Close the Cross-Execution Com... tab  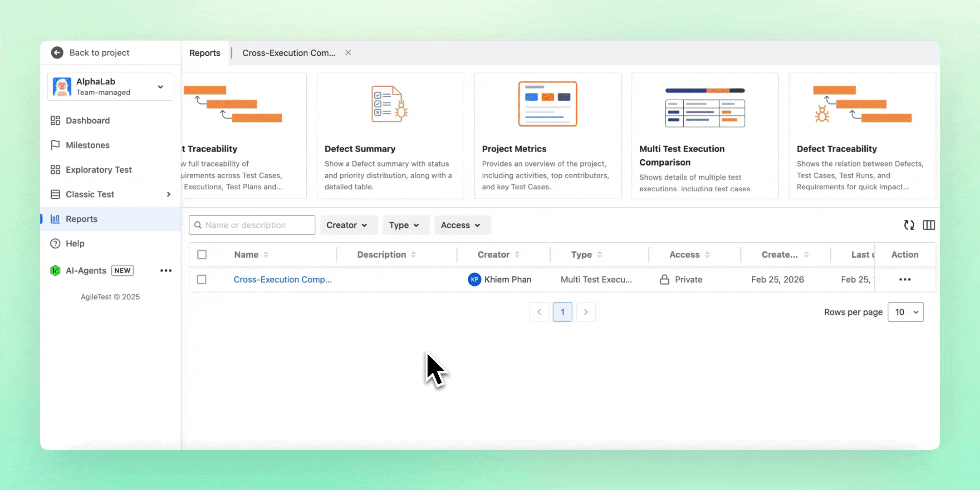348,53
